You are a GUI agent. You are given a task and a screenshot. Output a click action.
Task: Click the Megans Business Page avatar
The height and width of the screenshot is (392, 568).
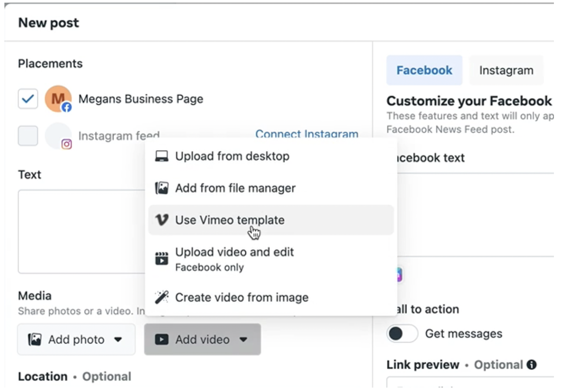pyautogui.click(x=58, y=99)
